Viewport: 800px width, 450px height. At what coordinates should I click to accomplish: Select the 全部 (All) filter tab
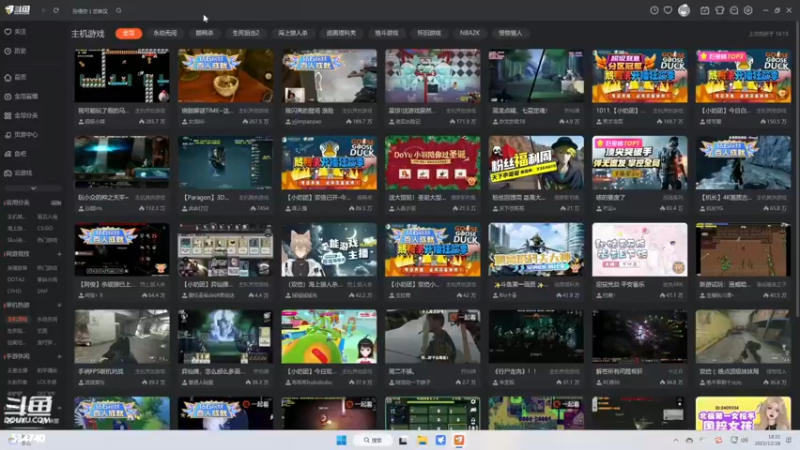pyautogui.click(x=129, y=33)
